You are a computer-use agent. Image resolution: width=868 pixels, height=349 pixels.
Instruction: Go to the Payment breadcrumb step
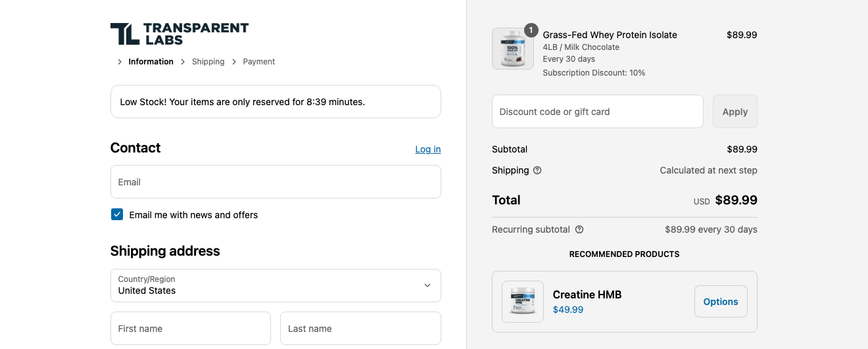coord(259,62)
